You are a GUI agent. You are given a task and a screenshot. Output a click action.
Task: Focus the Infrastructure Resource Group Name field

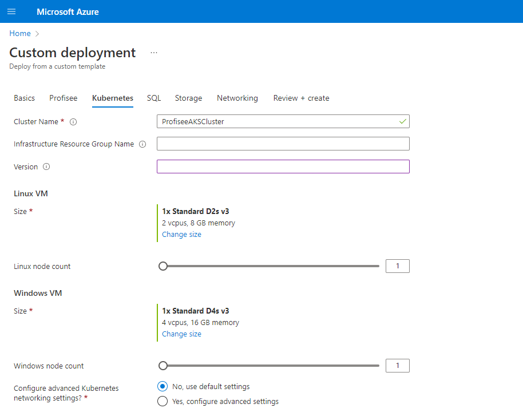283,144
